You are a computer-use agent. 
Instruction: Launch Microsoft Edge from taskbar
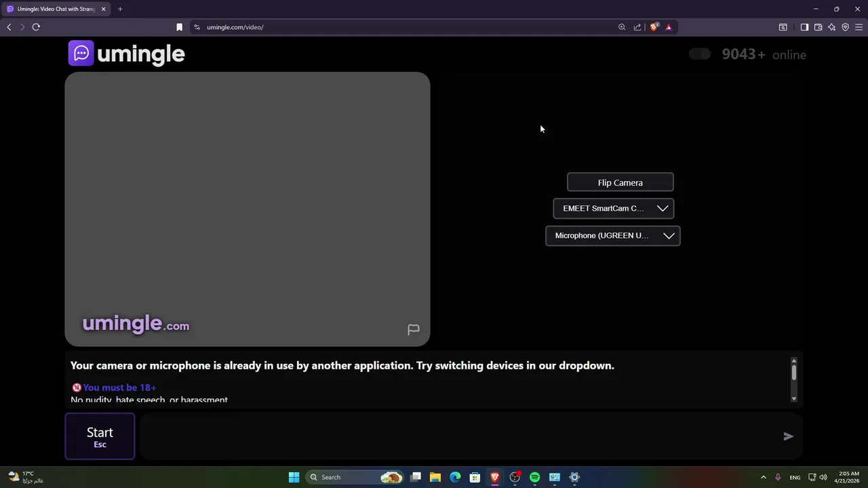point(455,477)
